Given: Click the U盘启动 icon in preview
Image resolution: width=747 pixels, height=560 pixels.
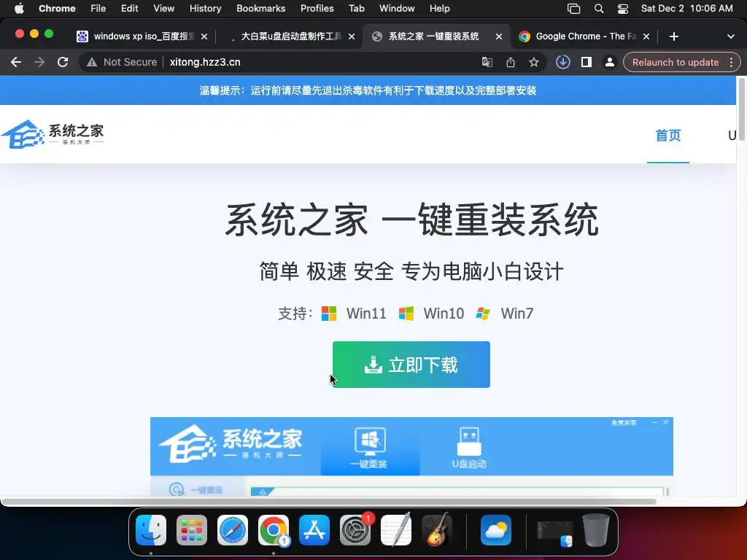Looking at the screenshot, I should (x=469, y=448).
